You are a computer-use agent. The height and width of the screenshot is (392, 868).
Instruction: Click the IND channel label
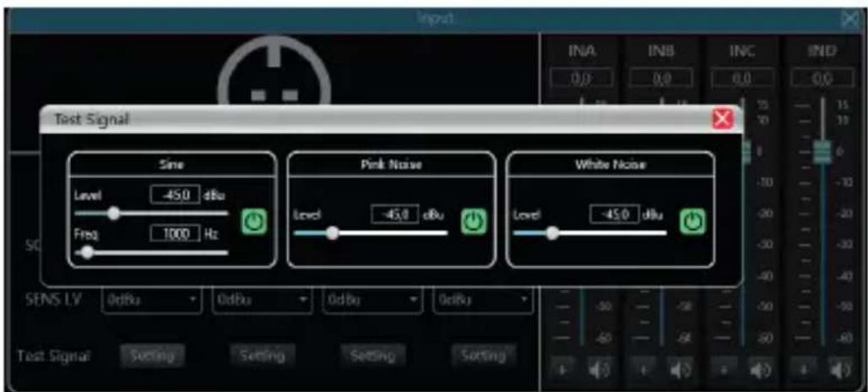coord(822,52)
